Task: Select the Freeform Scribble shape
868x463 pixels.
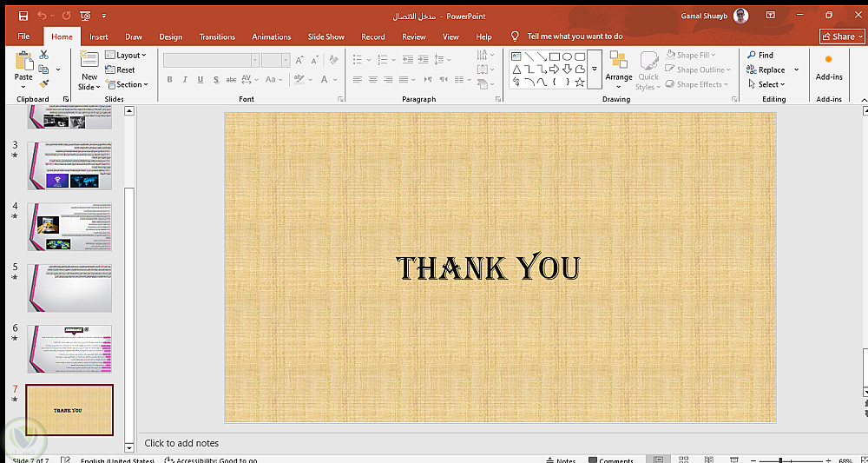Action: click(x=516, y=83)
